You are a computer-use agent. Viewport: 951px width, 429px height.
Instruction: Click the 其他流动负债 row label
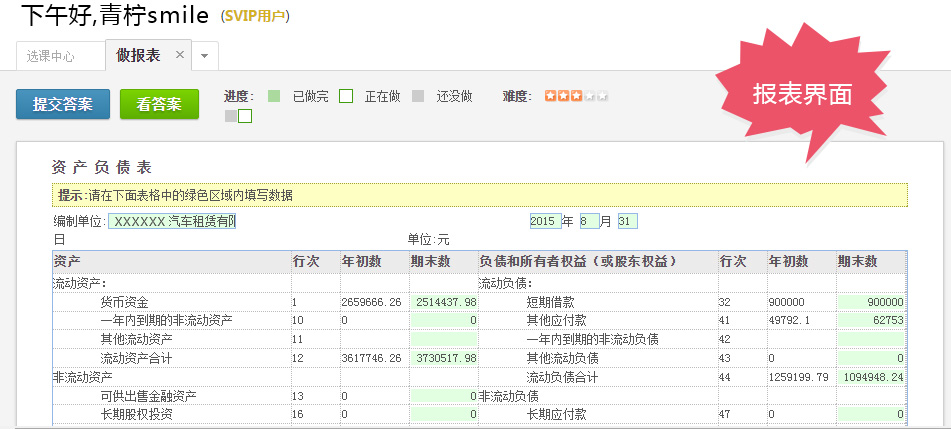pyautogui.click(x=562, y=358)
